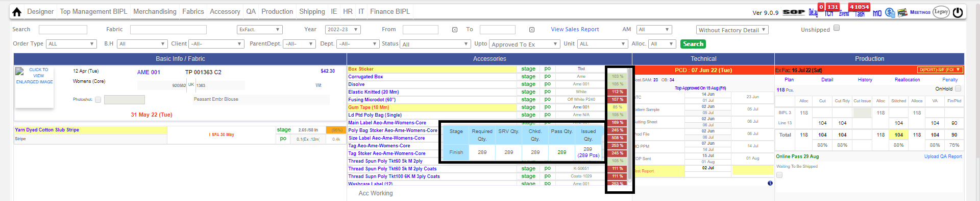Click the From date input field
This screenshot has width=980, height=201.
(x=421, y=30)
